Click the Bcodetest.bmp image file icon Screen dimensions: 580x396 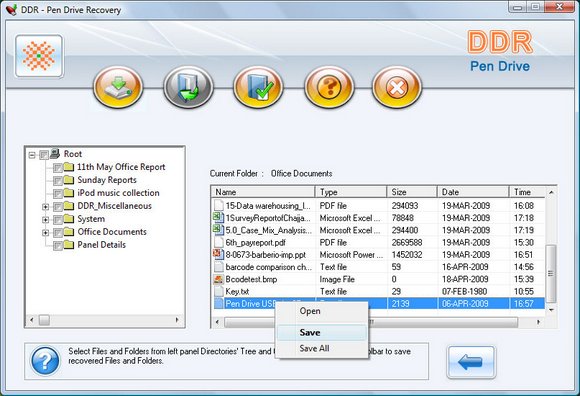click(219, 279)
